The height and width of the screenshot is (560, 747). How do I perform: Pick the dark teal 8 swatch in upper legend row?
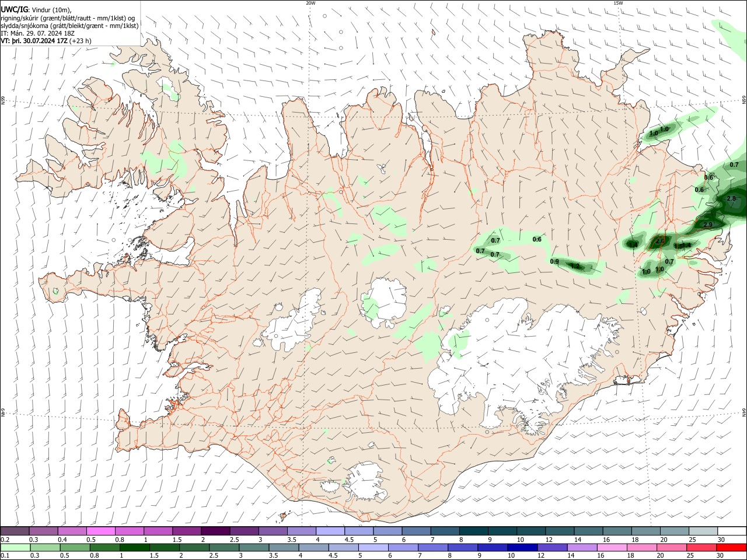473,531
